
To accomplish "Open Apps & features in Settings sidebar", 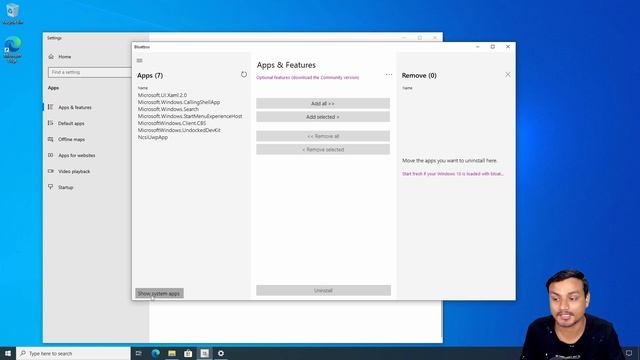I will (75, 107).
